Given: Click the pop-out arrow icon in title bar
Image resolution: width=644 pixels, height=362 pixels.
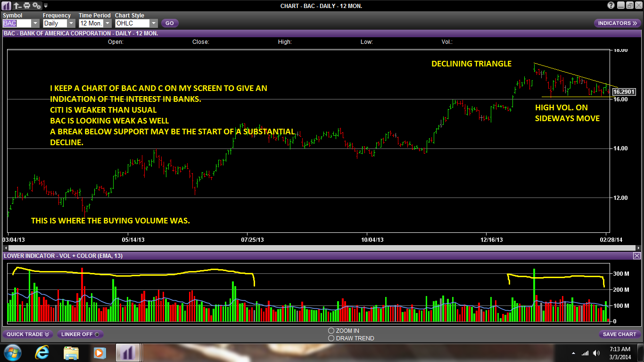Looking at the screenshot, I should (x=17, y=6).
